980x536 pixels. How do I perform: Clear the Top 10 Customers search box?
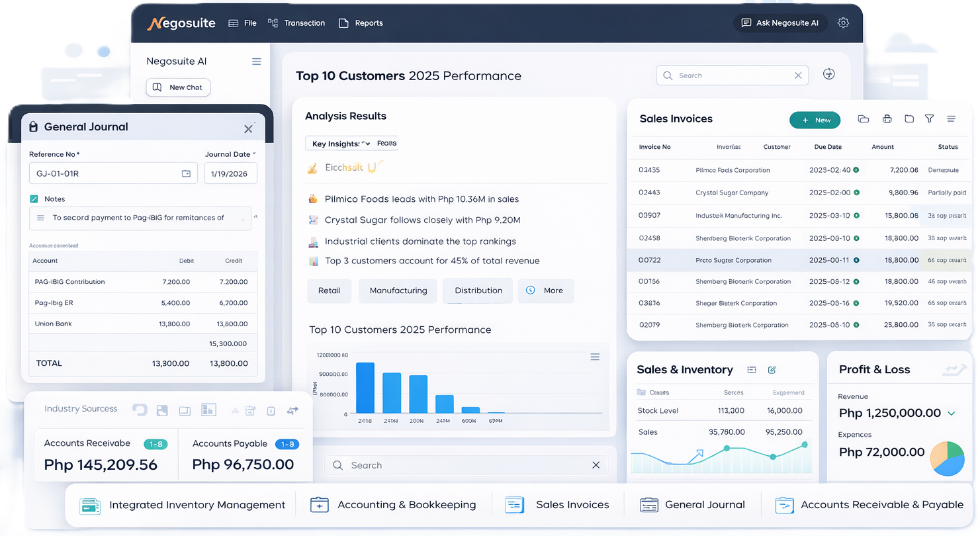[798, 75]
